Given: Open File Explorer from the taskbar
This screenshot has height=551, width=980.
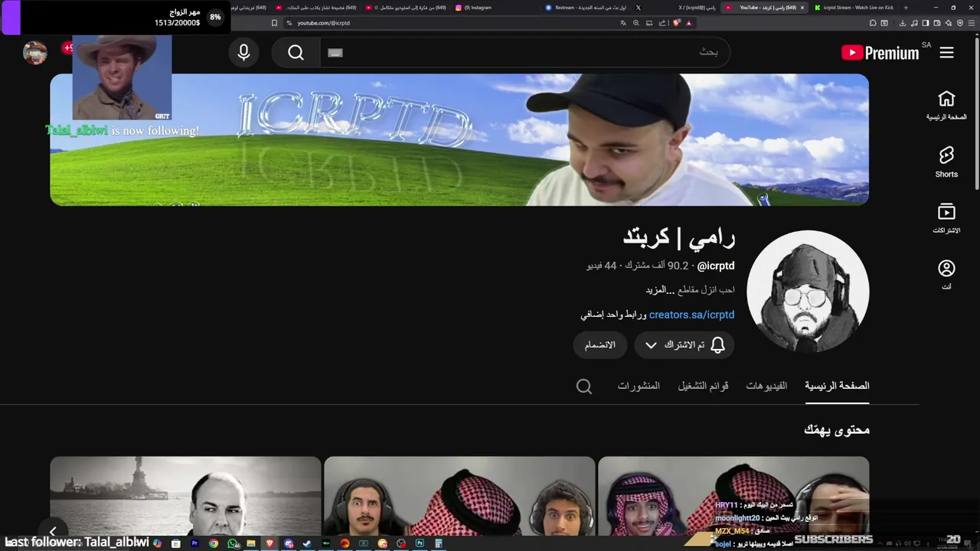Looking at the screenshot, I should (251, 543).
